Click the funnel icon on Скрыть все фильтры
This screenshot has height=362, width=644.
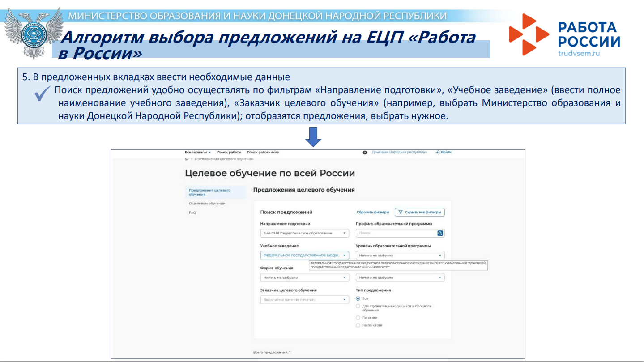[401, 212]
